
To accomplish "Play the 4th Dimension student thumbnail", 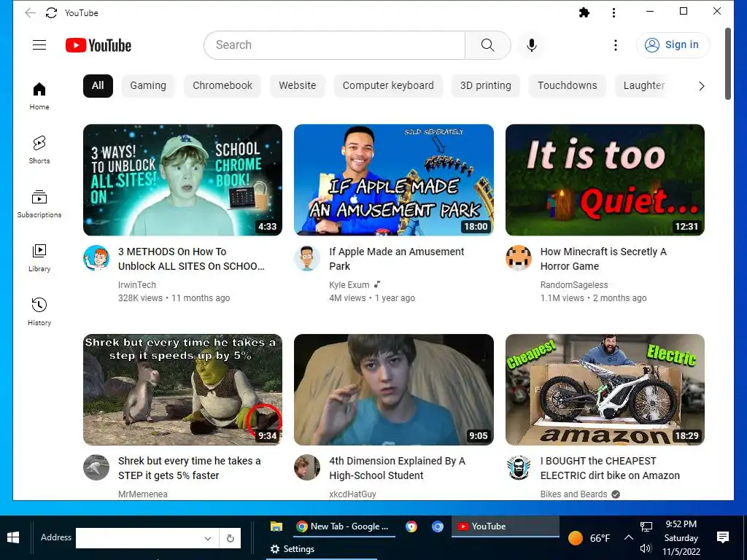I will click(393, 389).
